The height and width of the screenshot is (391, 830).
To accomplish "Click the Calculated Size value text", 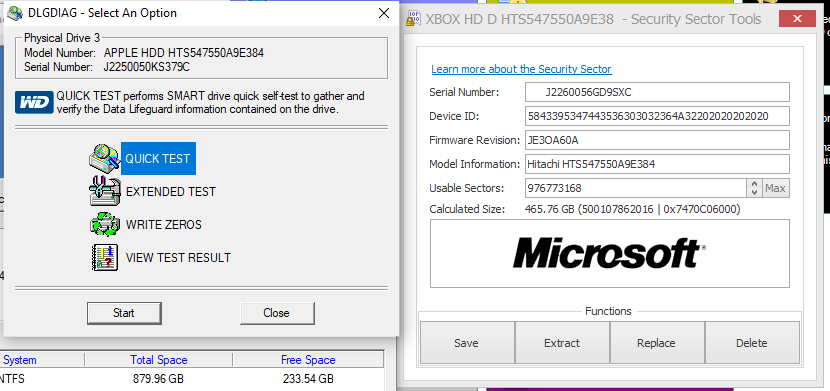I will [x=633, y=209].
